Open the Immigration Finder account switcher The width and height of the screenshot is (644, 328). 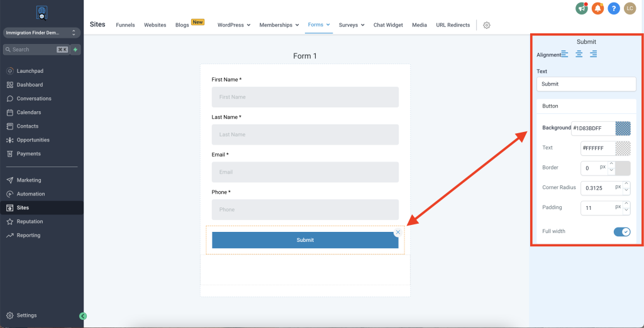pos(42,32)
